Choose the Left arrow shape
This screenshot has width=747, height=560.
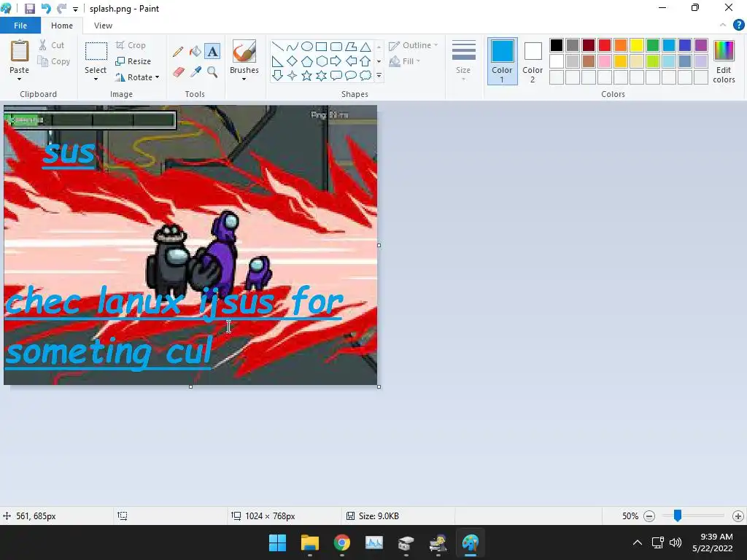coord(351,61)
